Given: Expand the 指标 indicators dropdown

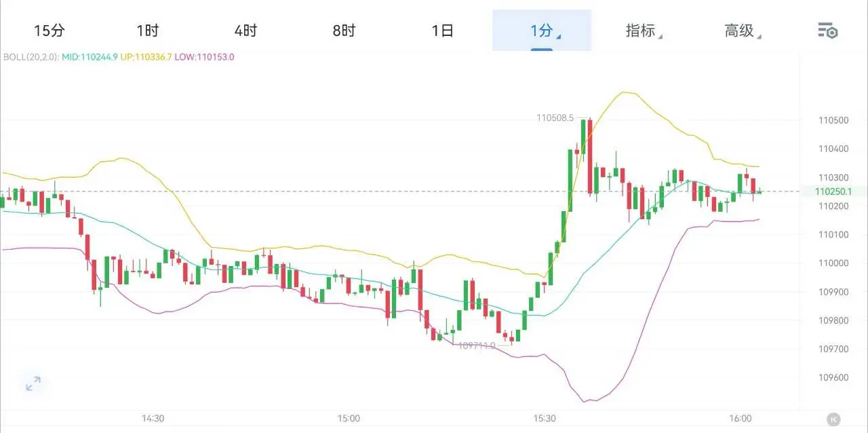Looking at the screenshot, I should click(644, 31).
